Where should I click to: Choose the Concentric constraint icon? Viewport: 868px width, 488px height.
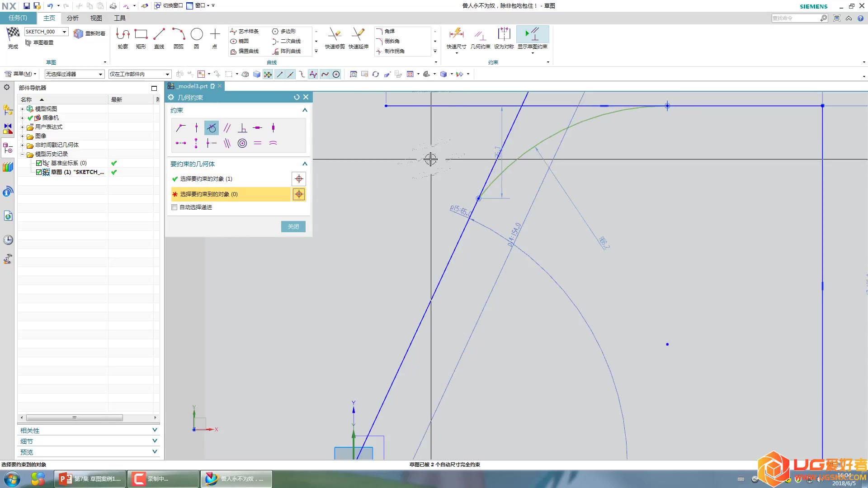(x=242, y=143)
